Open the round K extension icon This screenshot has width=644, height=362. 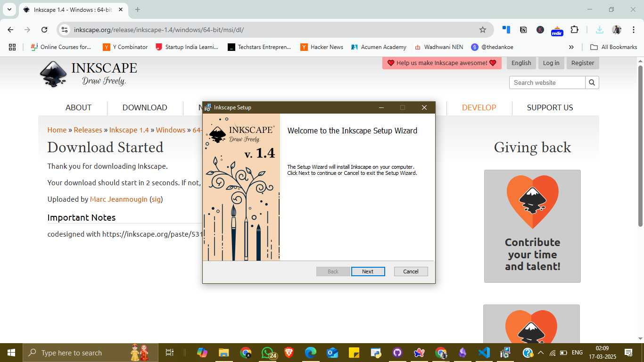540,30
